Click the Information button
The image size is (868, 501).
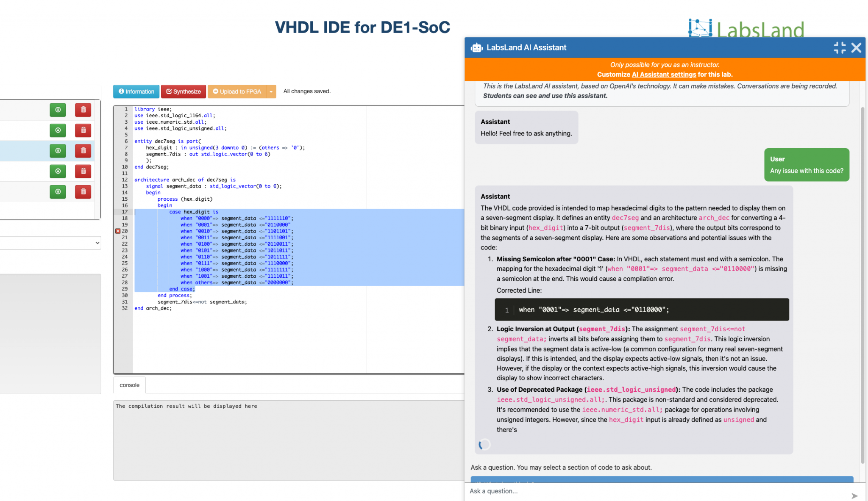(136, 91)
